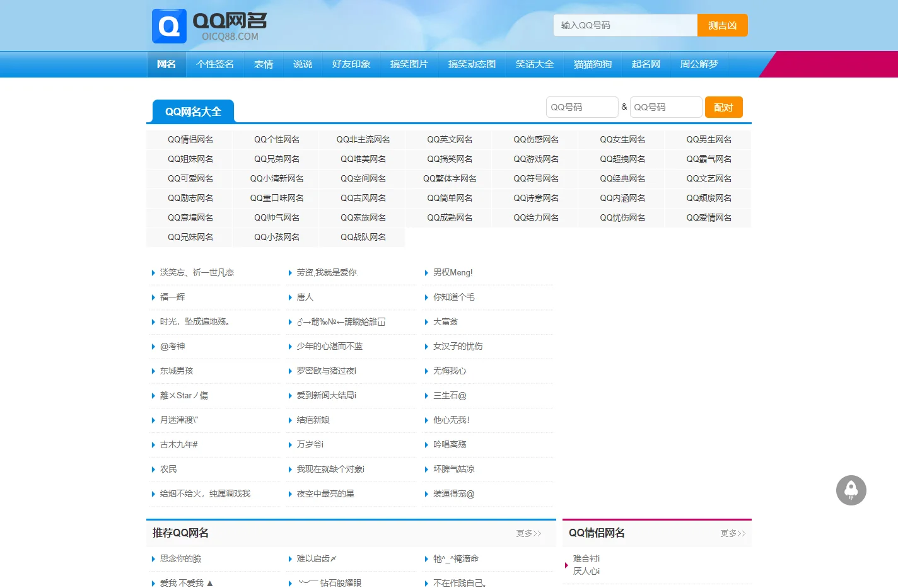Open the QQ个性网名 category
898x588 pixels.
277,139
